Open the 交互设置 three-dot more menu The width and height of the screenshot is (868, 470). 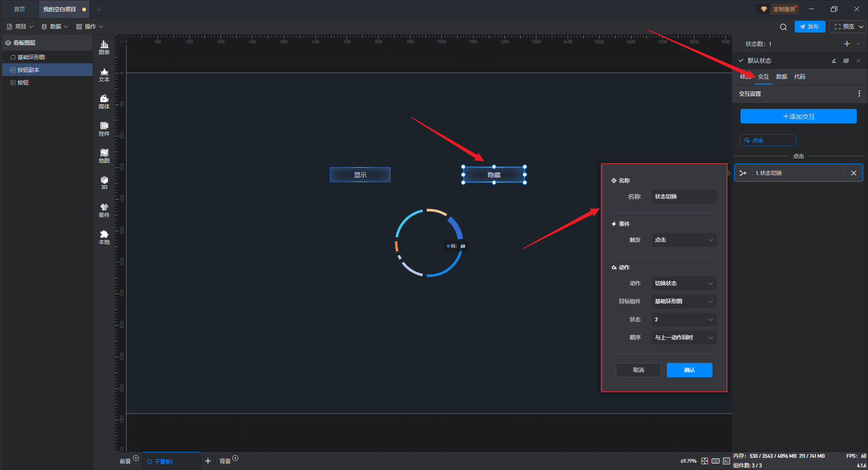click(x=859, y=94)
